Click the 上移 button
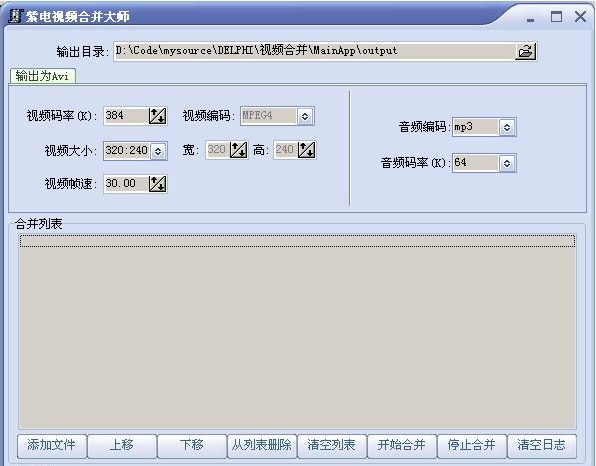This screenshot has width=596, height=466. (x=122, y=445)
